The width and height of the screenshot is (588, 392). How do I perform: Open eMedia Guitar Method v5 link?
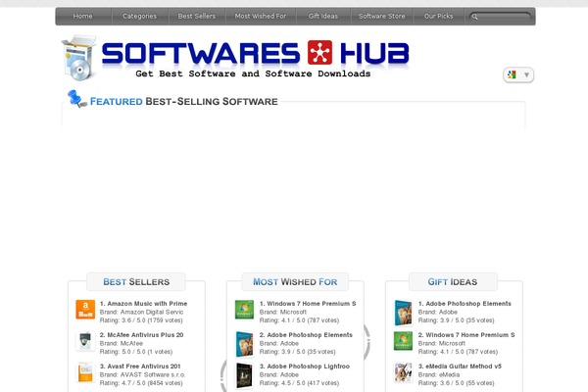coord(460,367)
